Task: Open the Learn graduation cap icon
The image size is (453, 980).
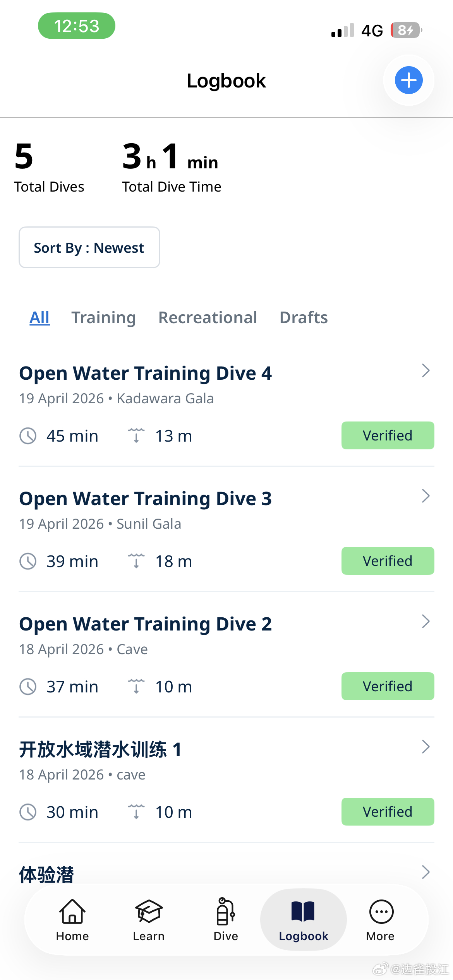Action: click(x=149, y=911)
